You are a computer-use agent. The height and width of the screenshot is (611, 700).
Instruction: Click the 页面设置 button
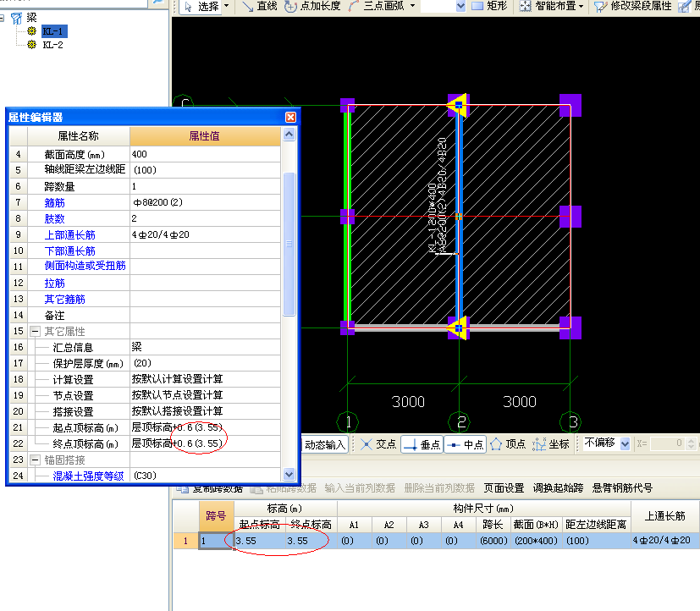coord(504,488)
